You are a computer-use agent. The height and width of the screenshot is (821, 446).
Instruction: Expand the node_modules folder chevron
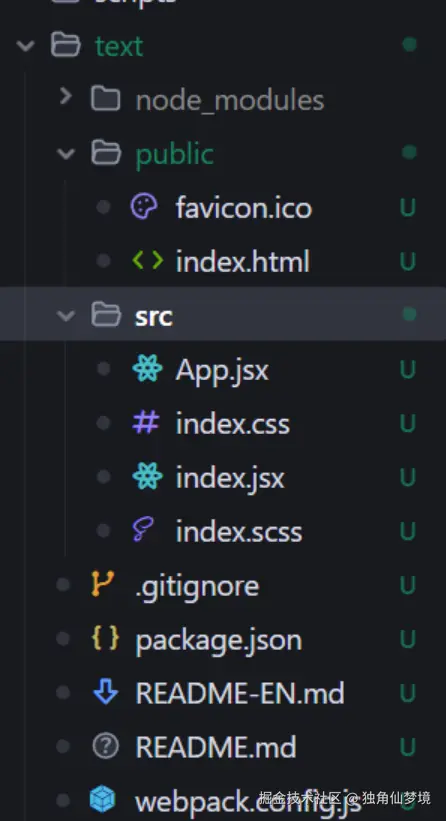point(65,96)
